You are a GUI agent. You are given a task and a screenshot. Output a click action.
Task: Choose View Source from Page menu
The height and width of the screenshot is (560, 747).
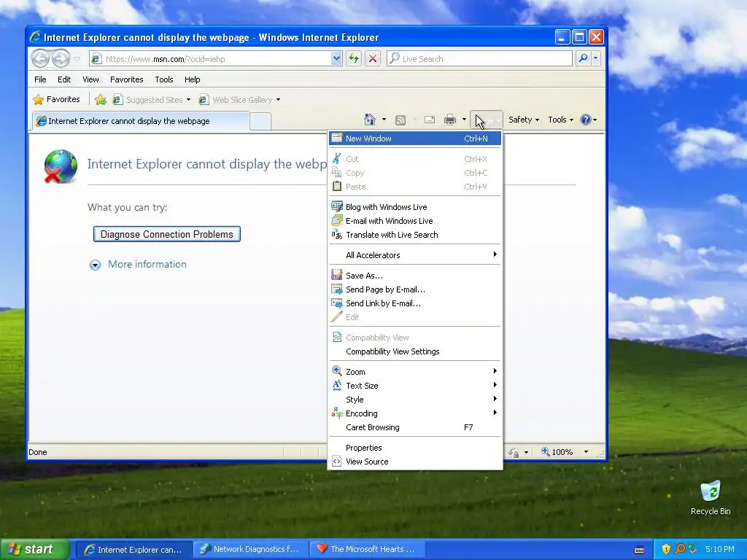pos(415,462)
